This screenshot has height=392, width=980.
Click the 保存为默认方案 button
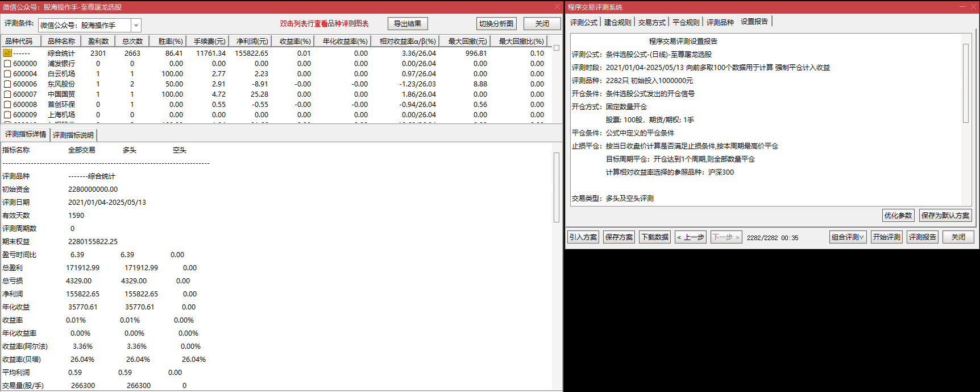pos(945,216)
